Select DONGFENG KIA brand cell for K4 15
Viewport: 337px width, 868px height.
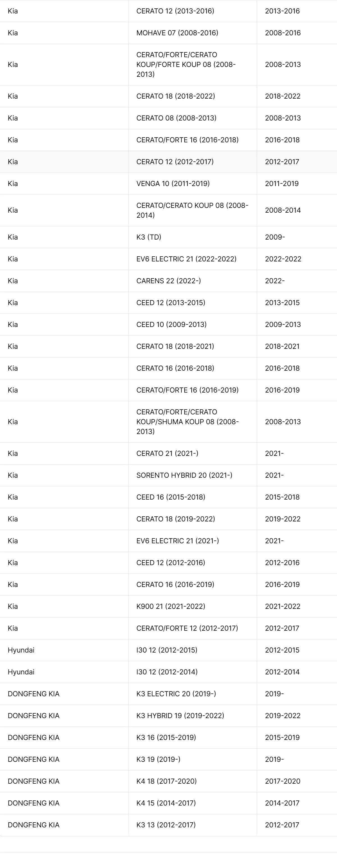(x=33, y=803)
